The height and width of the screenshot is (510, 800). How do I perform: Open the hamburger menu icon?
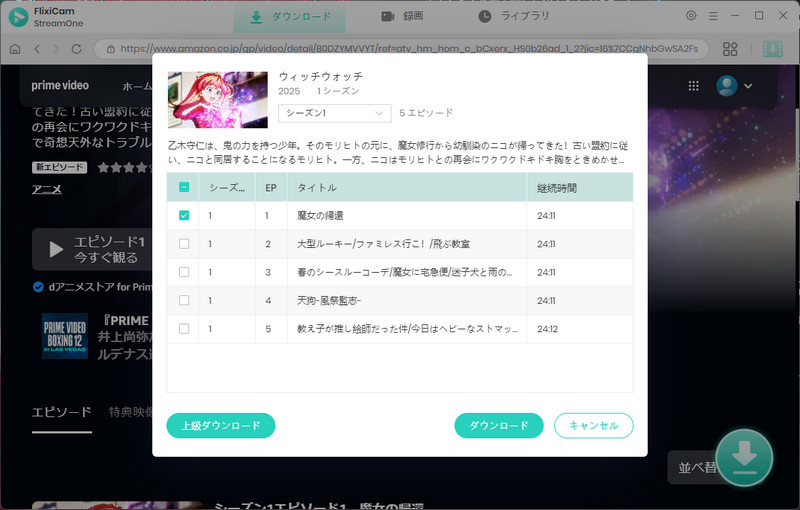click(x=713, y=16)
